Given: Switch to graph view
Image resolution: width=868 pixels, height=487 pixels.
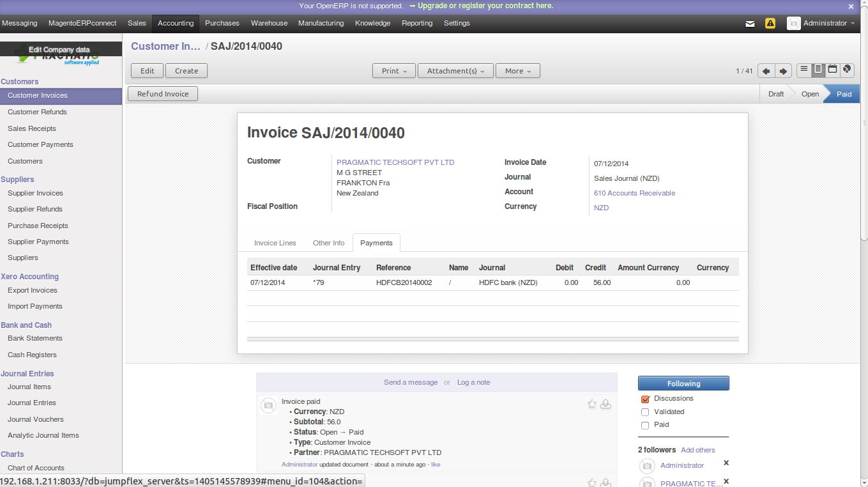Looking at the screenshot, I should click(x=847, y=70).
